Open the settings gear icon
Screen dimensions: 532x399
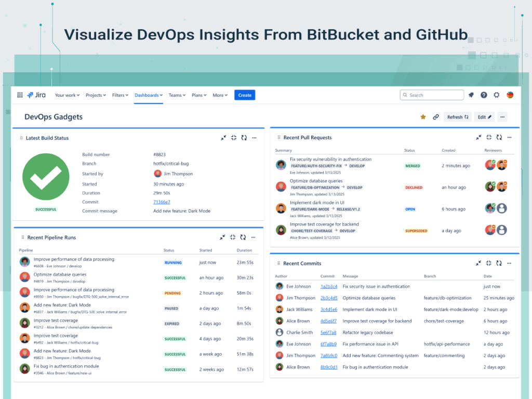coord(497,95)
